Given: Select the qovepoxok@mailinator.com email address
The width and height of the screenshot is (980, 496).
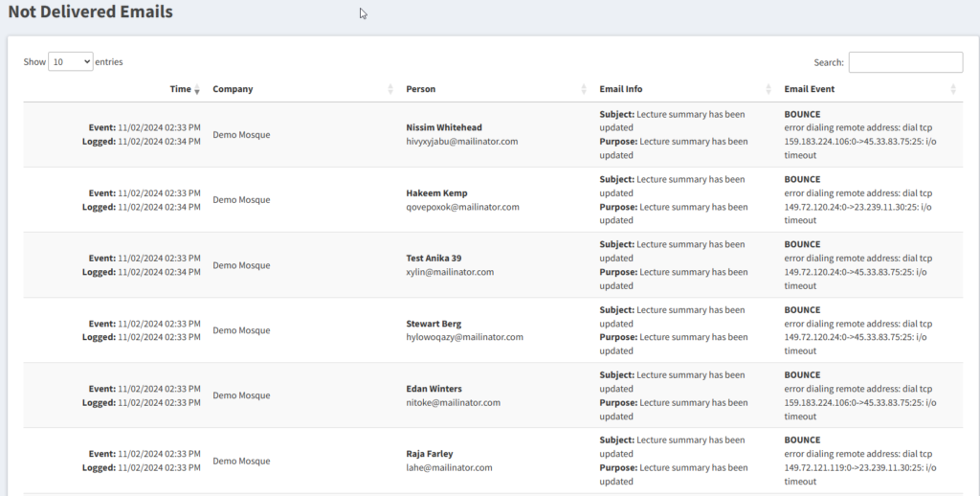Looking at the screenshot, I should pos(462,207).
